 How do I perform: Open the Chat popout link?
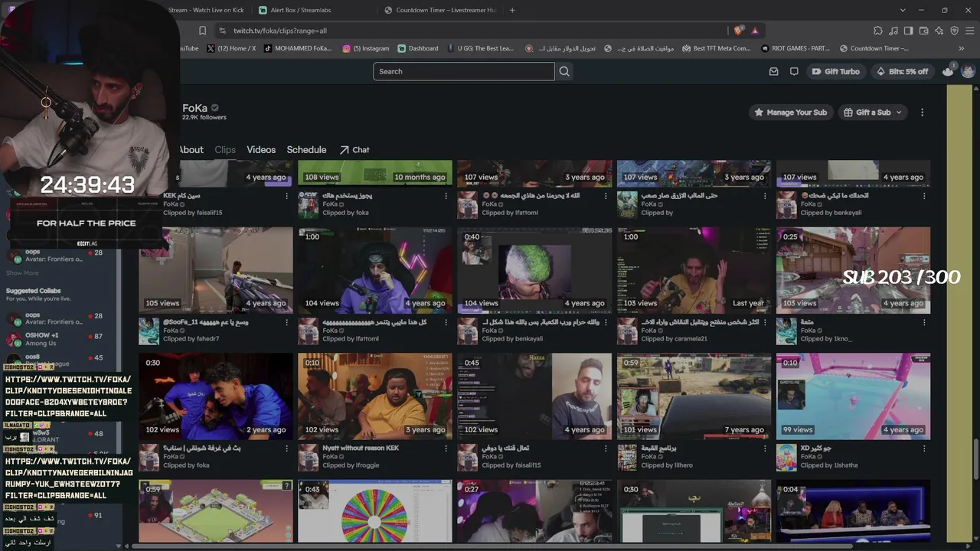tap(354, 150)
